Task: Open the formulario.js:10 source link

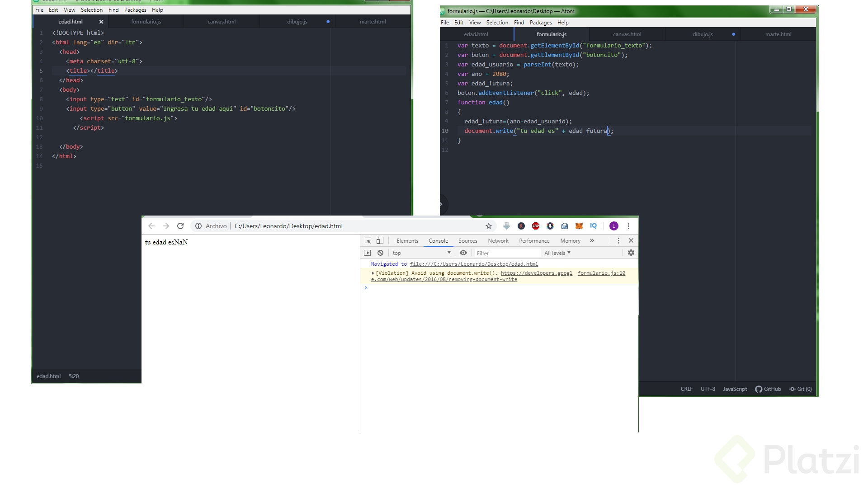Action: pos(601,273)
